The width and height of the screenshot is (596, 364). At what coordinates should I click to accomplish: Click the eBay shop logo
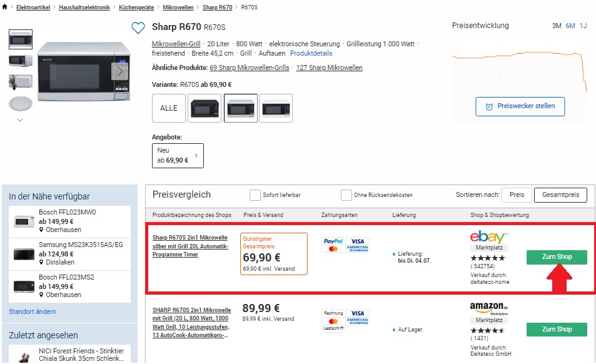[488, 236]
